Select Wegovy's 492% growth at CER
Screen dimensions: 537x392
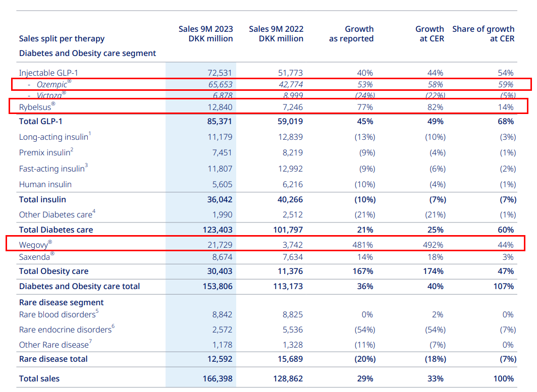click(433, 245)
